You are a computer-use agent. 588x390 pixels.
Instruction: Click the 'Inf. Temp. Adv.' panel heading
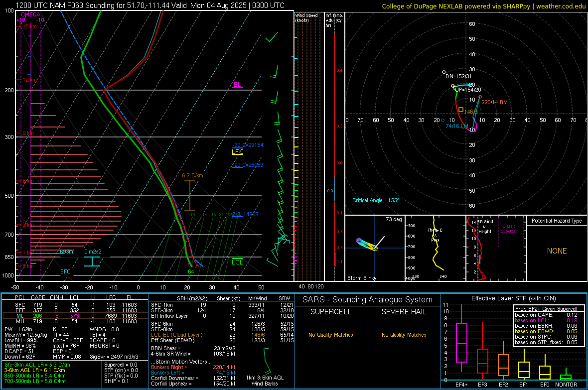pyautogui.click(x=334, y=20)
